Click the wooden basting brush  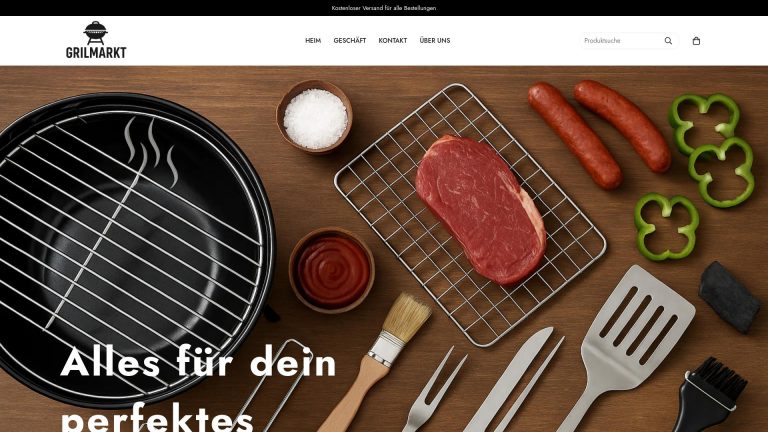(375, 362)
